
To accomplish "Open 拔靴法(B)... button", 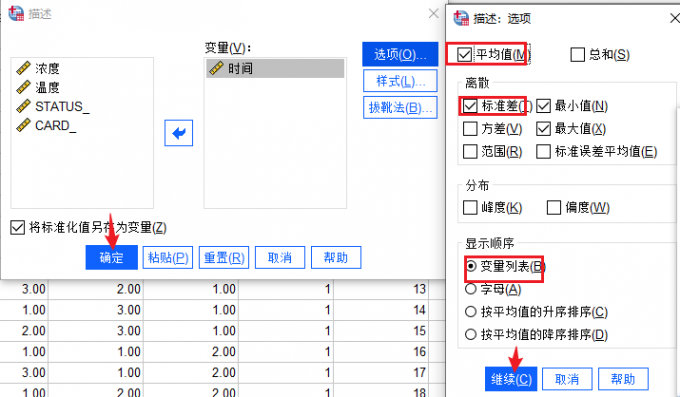I will coord(400,108).
